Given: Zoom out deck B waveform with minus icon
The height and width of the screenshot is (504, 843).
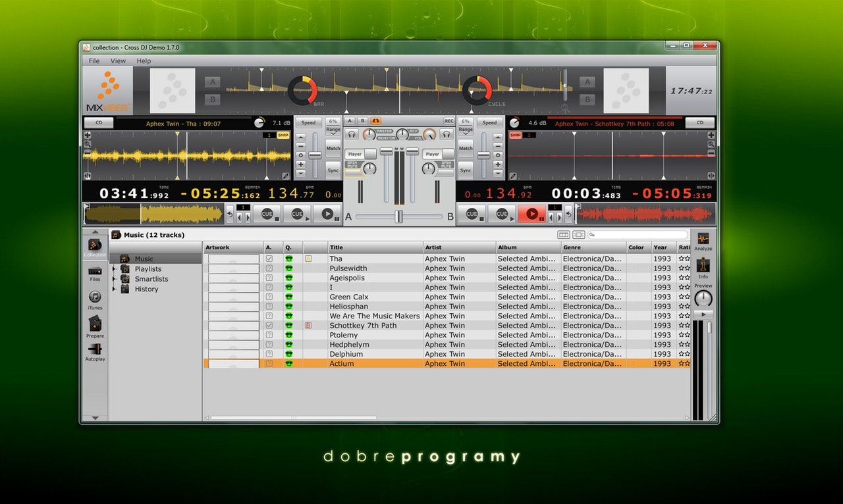Looking at the screenshot, I should click(x=711, y=153).
